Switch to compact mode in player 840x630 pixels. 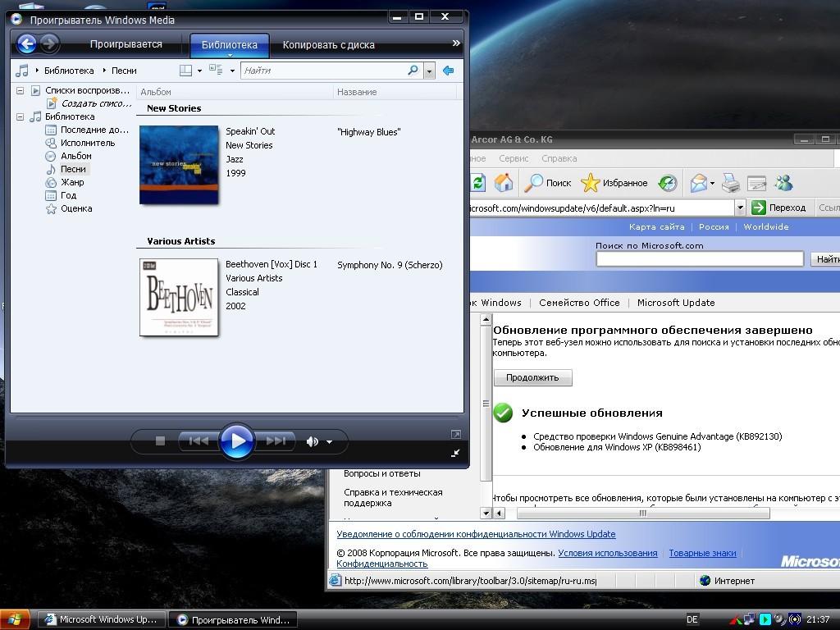click(455, 452)
